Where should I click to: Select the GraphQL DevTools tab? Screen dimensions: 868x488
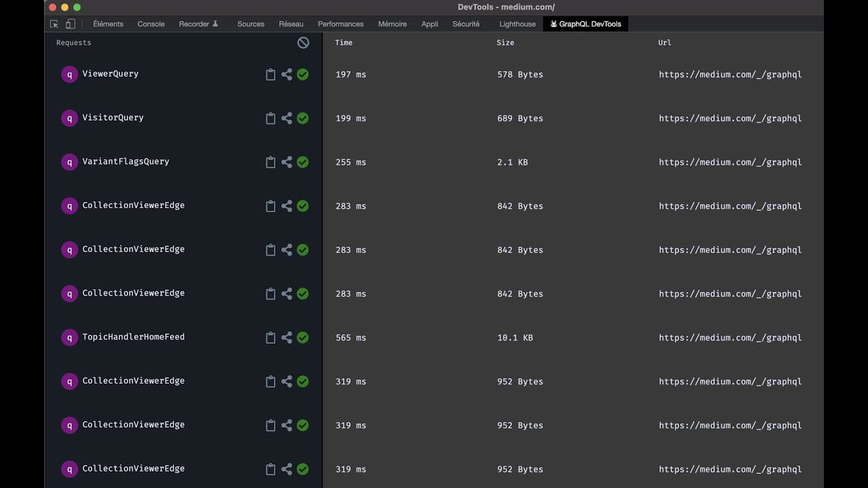586,24
